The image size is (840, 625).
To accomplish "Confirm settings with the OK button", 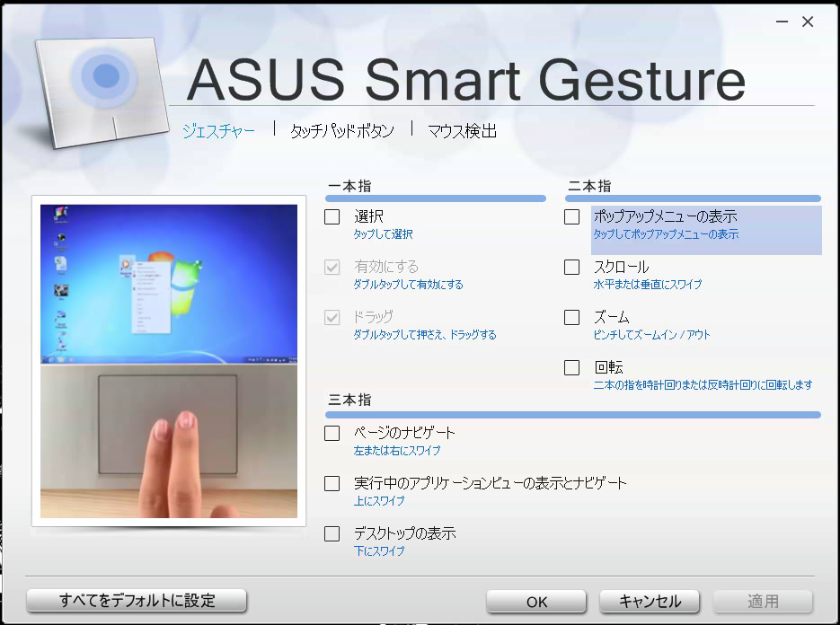I will coord(536,601).
